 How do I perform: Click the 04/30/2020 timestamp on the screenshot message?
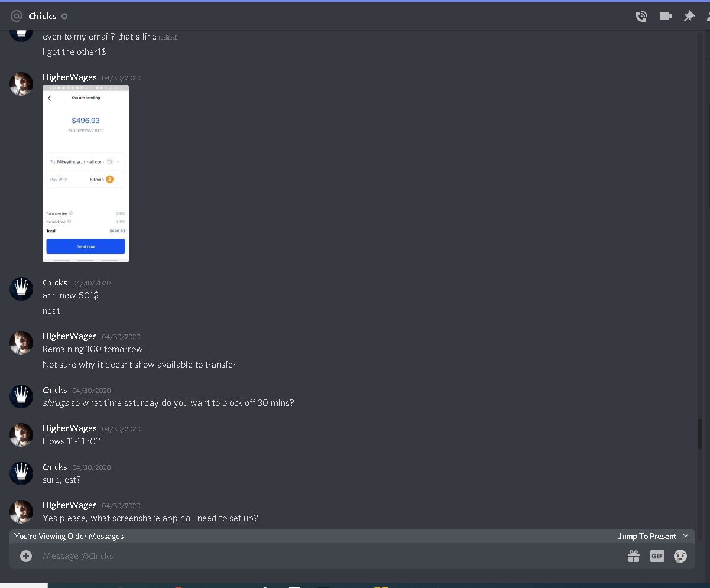coord(121,78)
